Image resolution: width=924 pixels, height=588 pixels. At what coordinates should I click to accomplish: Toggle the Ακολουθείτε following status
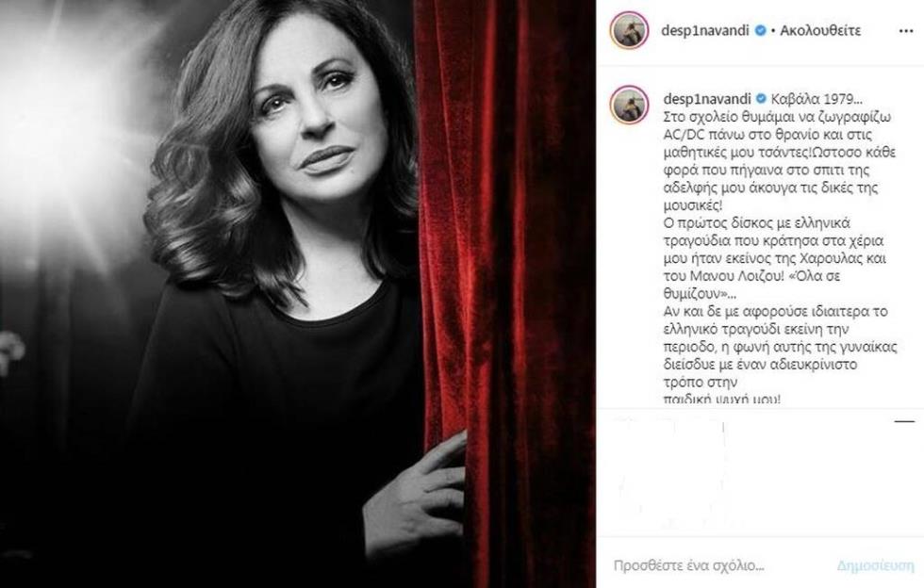(x=820, y=30)
